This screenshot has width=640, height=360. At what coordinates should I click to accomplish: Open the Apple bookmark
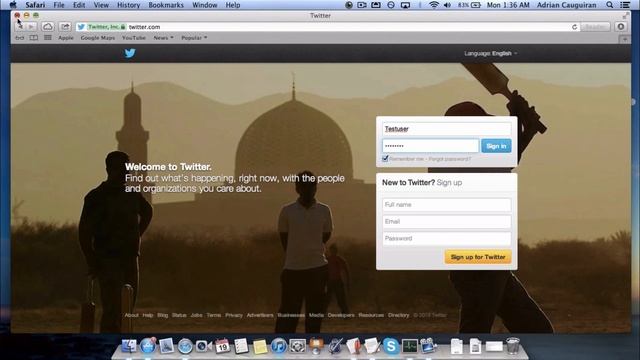click(x=66, y=38)
